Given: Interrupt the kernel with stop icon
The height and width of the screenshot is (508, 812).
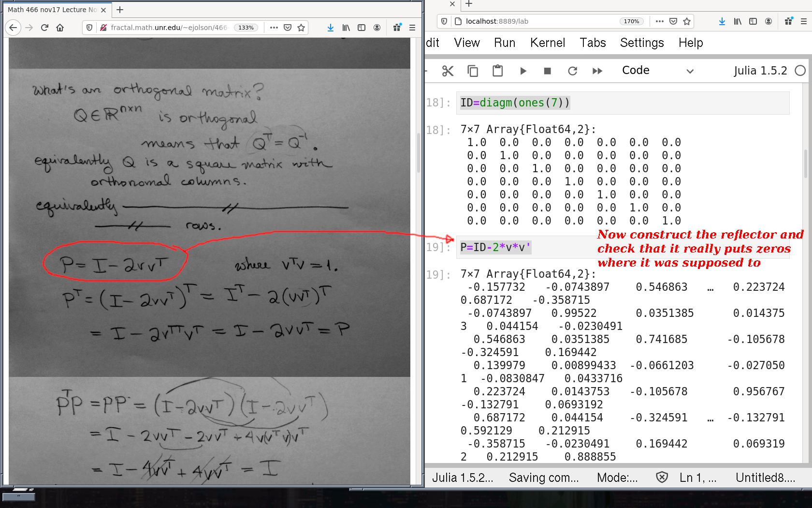Looking at the screenshot, I should click(x=547, y=71).
